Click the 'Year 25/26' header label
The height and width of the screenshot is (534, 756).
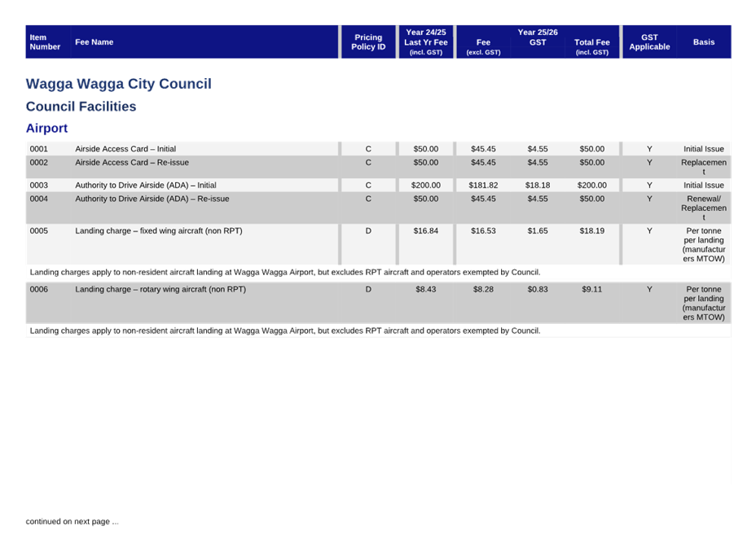click(x=538, y=33)
